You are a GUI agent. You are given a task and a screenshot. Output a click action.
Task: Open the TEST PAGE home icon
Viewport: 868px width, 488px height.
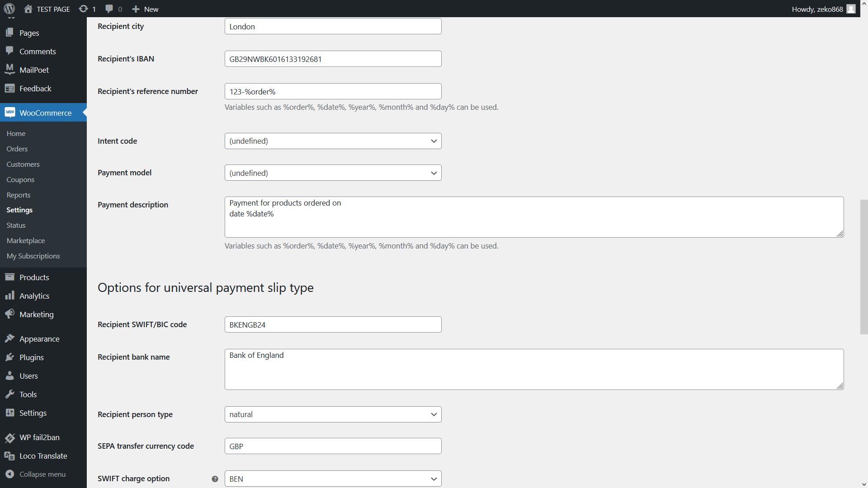pyautogui.click(x=28, y=9)
